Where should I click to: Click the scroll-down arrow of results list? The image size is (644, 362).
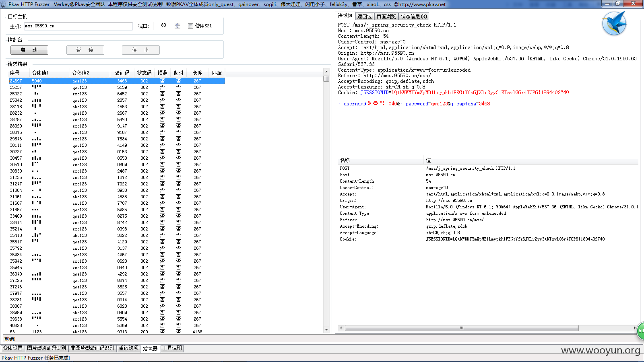click(326, 330)
